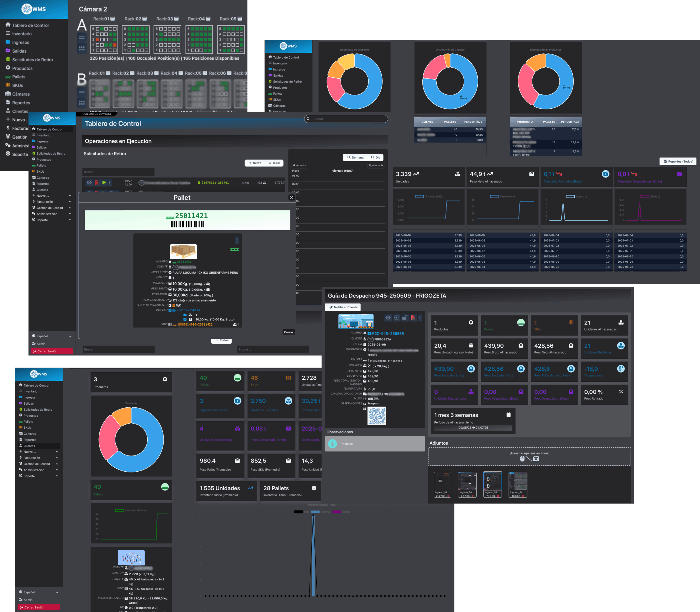Screen dimensions: 700x612
Task: Open the Período de Almacenamiento calendar icon
Action: [509, 414]
